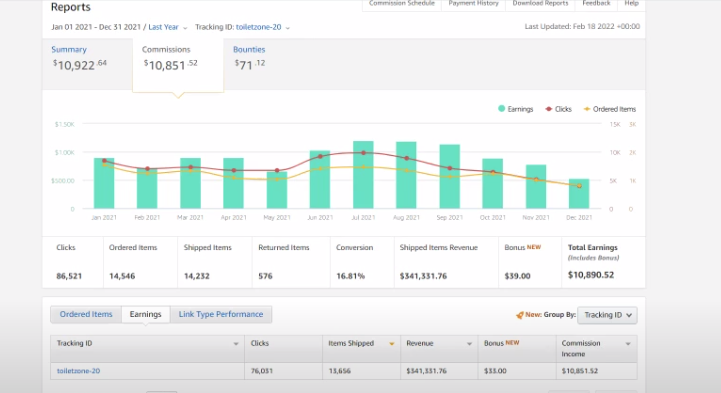Screen dimensions: 721x393
Task: Sort by the Revenue column arrow
Action: pyautogui.click(x=469, y=344)
